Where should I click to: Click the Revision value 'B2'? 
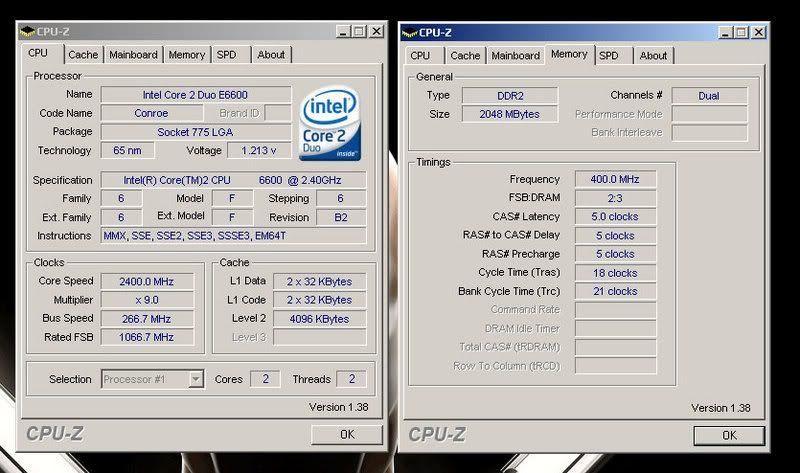341,217
